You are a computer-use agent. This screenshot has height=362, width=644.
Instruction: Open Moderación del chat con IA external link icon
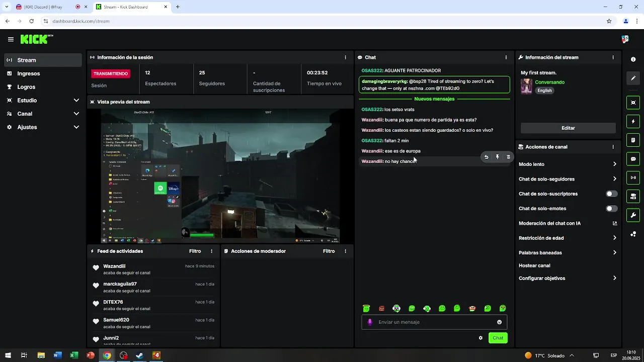point(614,223)
